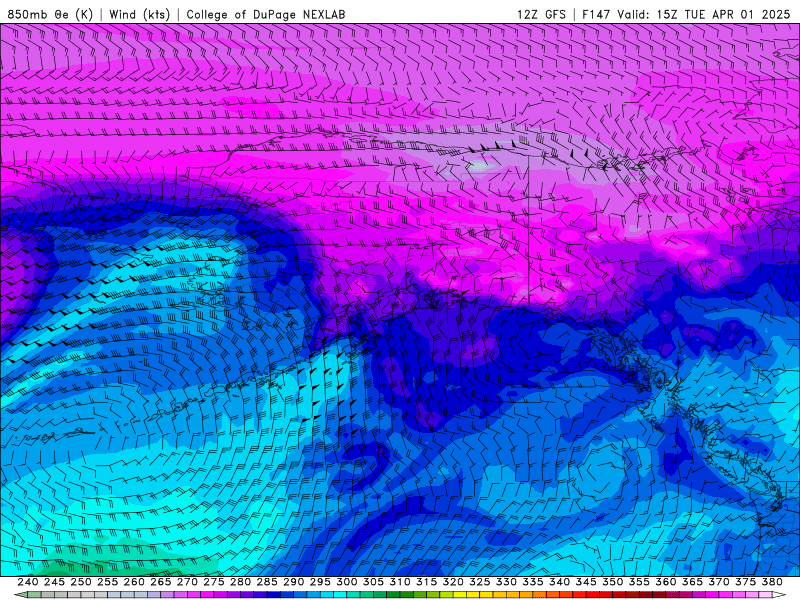Image resolution: width=800 pixels, height=600 pixels.
Task: Click the 310 colorbar label
Action: (x=399, y=582)
